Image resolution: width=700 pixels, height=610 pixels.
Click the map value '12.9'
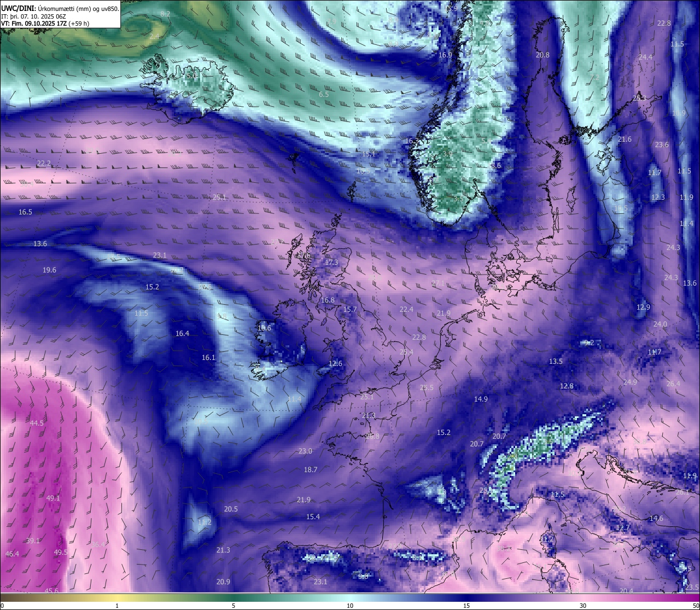click(x=643, y=307)
